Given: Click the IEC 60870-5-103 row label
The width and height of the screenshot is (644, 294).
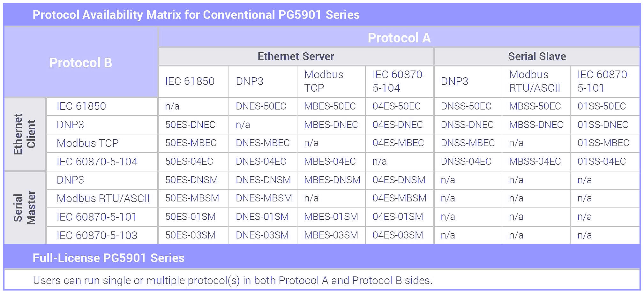Looking at the screenshot, I should click(x=97, y=236).
